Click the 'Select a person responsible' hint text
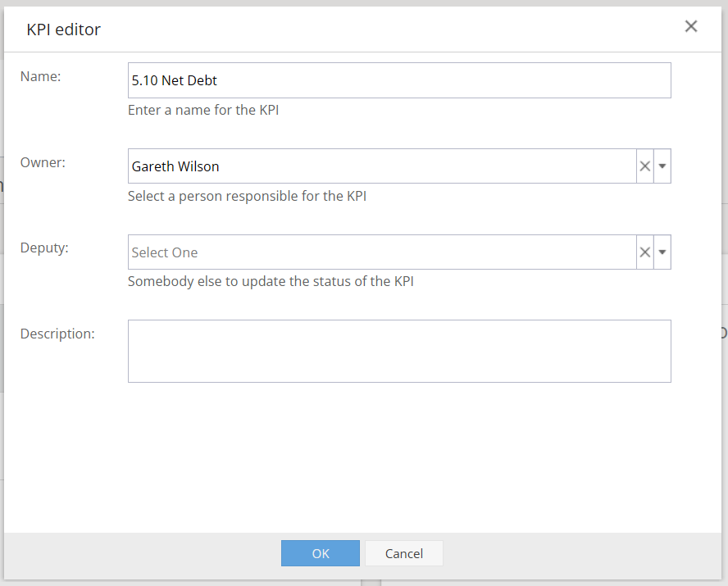This screenshot has width=728, height=586. tap(247, 196)
